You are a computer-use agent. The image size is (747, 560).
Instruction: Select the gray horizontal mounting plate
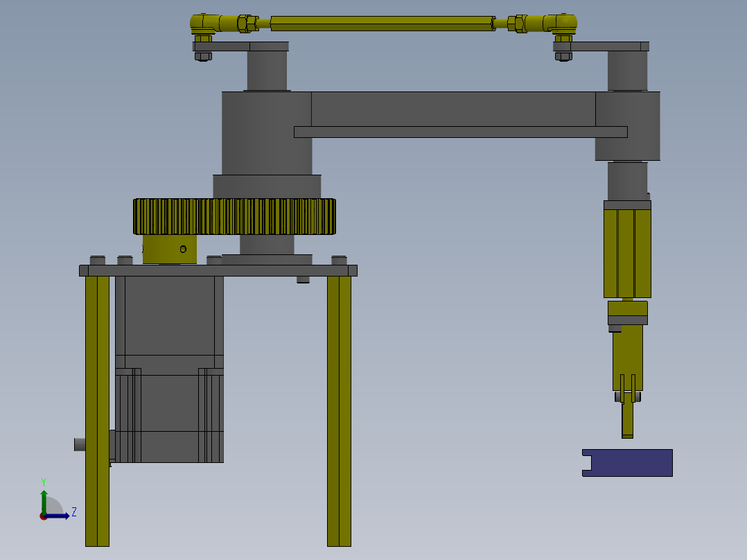[218, 271]
